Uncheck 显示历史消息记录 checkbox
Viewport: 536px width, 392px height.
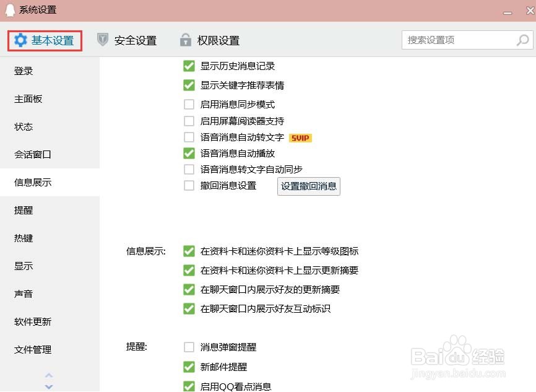[189, 66]
